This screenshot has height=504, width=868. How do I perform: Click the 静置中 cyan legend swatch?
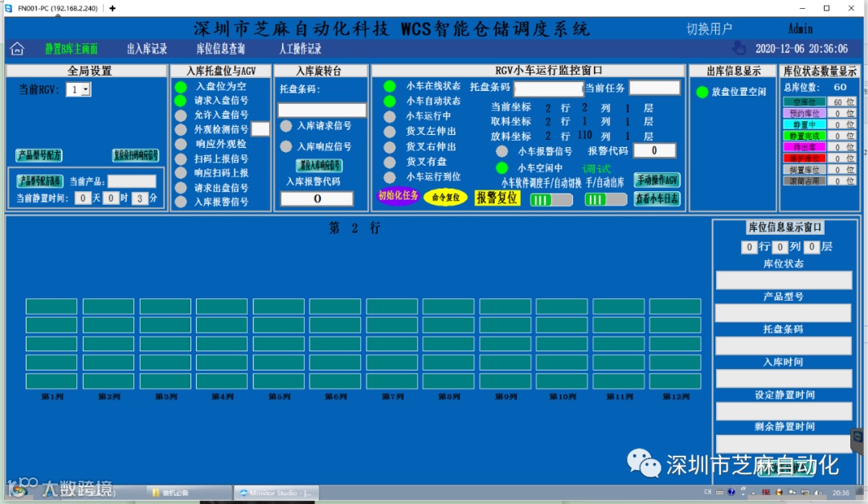click(x=805, y=125)
